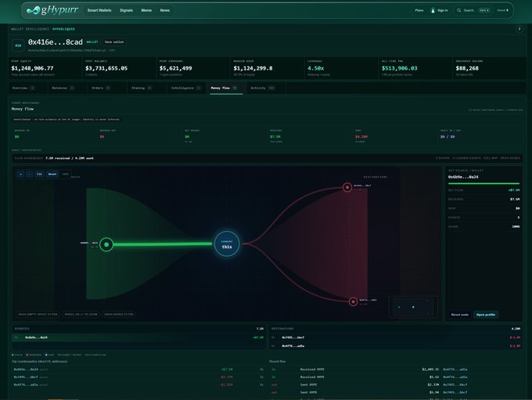Click the Open profile button

486,315
